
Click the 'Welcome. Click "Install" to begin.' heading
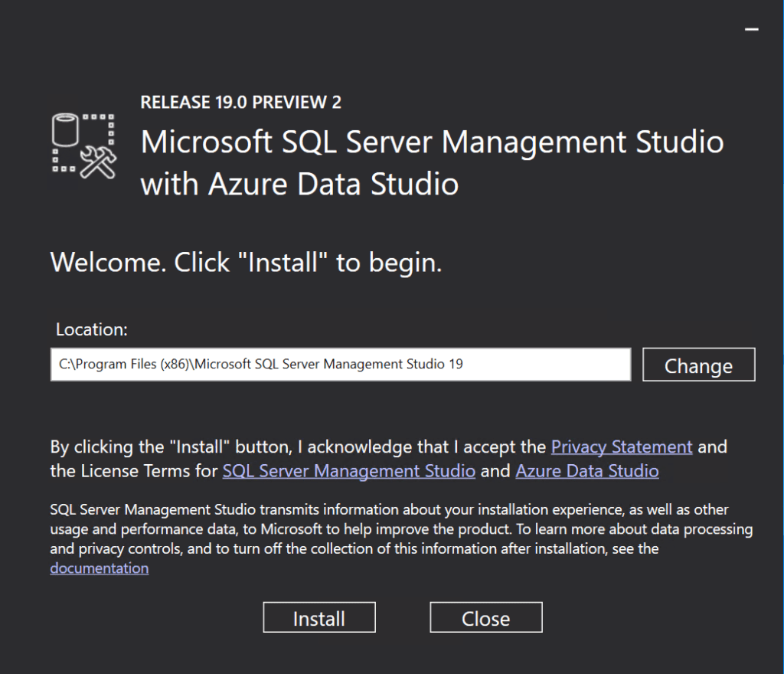(x=246, y=263)
